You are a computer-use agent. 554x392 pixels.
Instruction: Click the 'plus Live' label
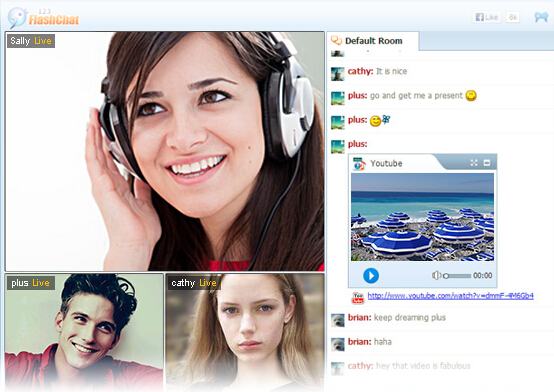31,283
